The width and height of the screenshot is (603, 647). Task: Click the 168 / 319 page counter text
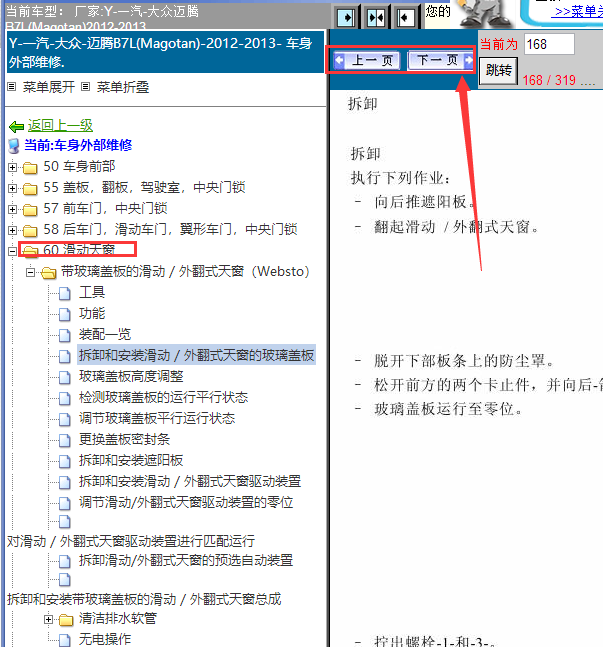[x=549, y=80]
